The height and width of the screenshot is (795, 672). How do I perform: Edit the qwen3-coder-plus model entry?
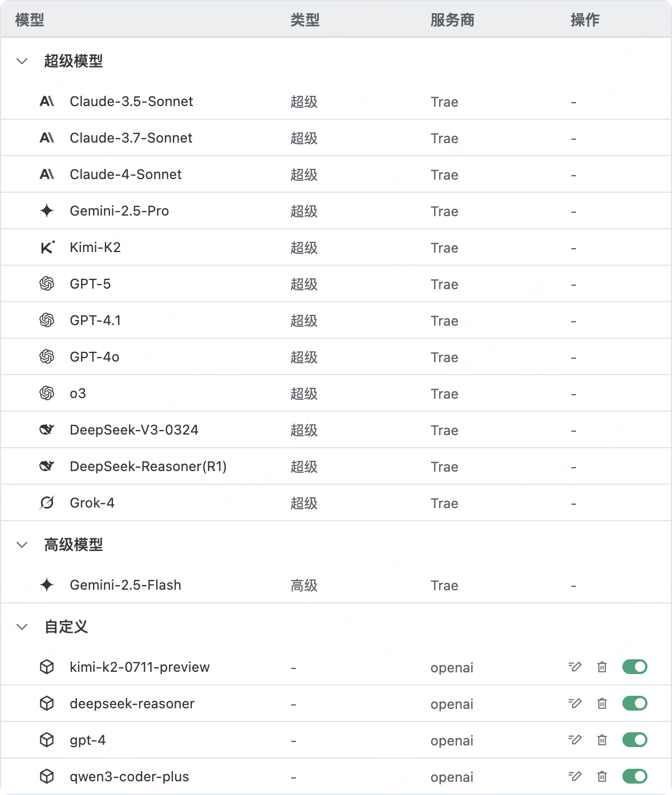575,776
